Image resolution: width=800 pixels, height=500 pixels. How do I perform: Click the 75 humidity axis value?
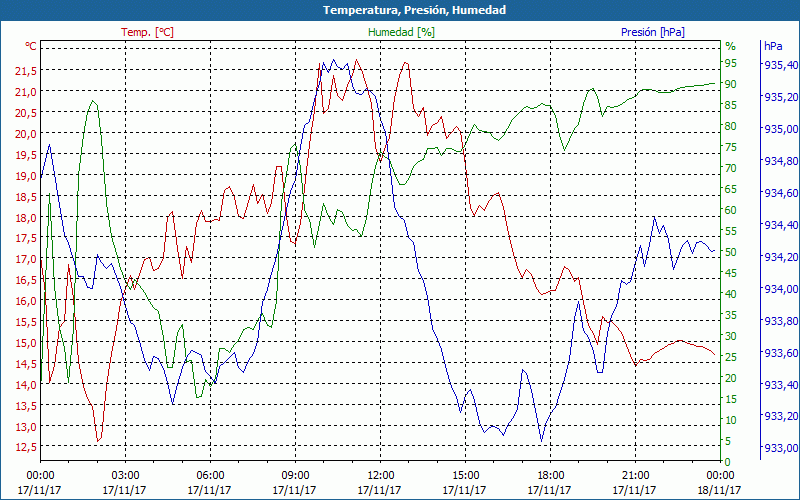pyautogui.click(x=731, y=146)
